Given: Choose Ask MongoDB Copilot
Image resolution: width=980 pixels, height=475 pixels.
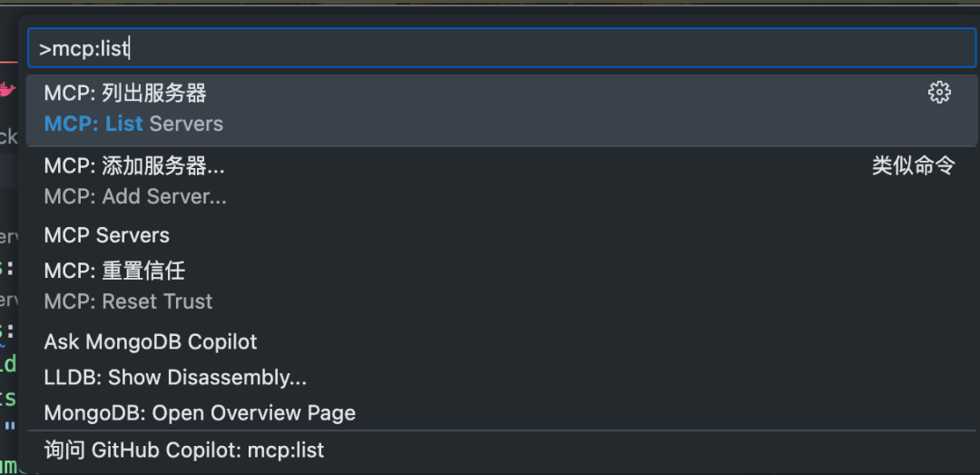Looking at the screenshot, I should click(151, 341).
